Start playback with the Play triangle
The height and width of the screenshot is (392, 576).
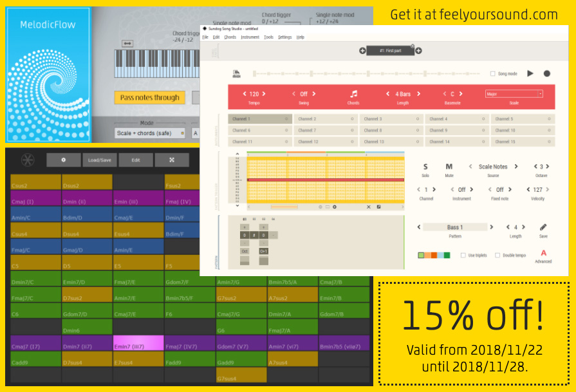(530, 73)
